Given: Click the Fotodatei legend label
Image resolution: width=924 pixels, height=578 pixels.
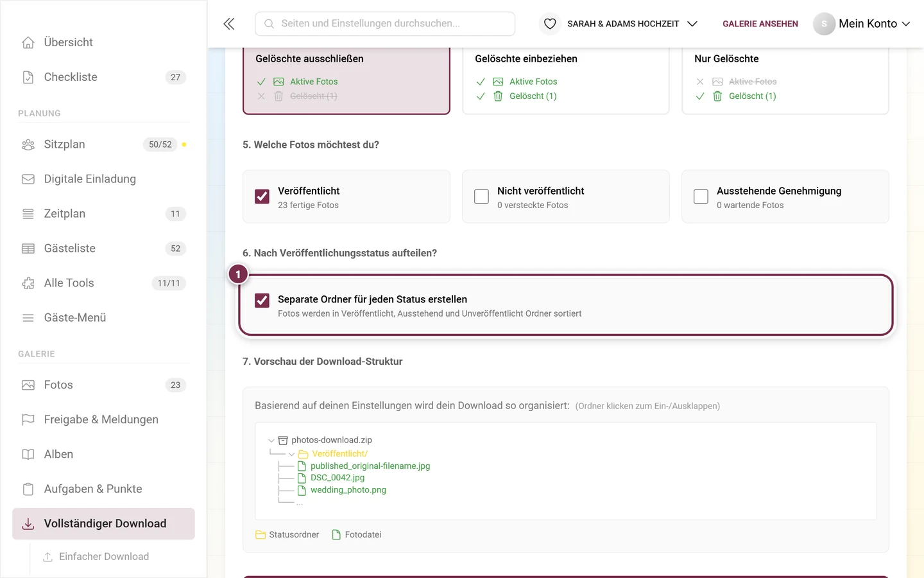Looking at the screenshot, I should 363,535.
